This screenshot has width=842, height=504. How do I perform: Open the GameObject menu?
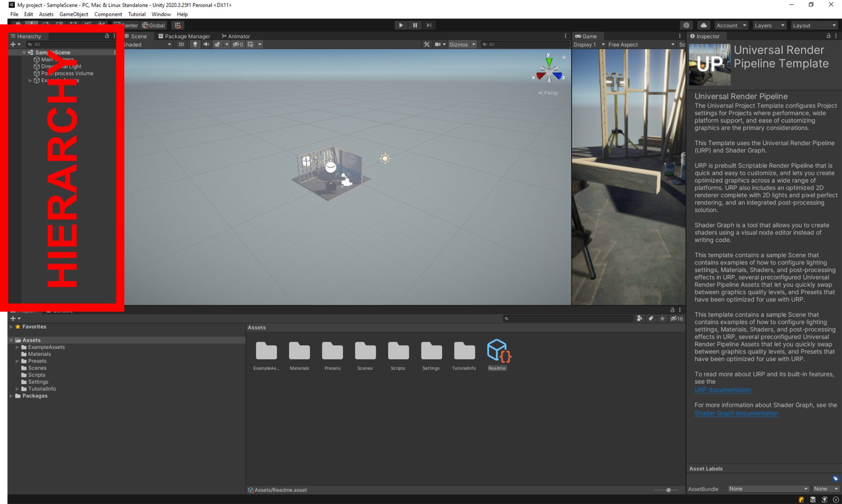click(x=74, y=14)
